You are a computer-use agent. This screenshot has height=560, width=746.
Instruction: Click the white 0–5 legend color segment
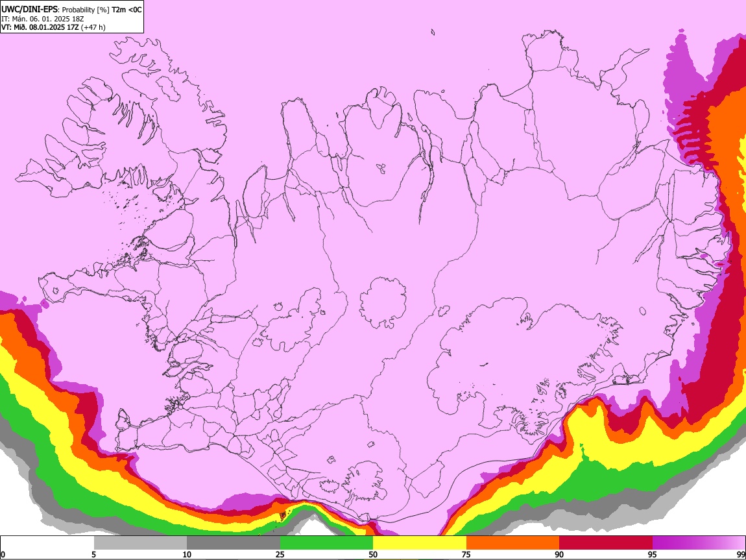[47, 543]
